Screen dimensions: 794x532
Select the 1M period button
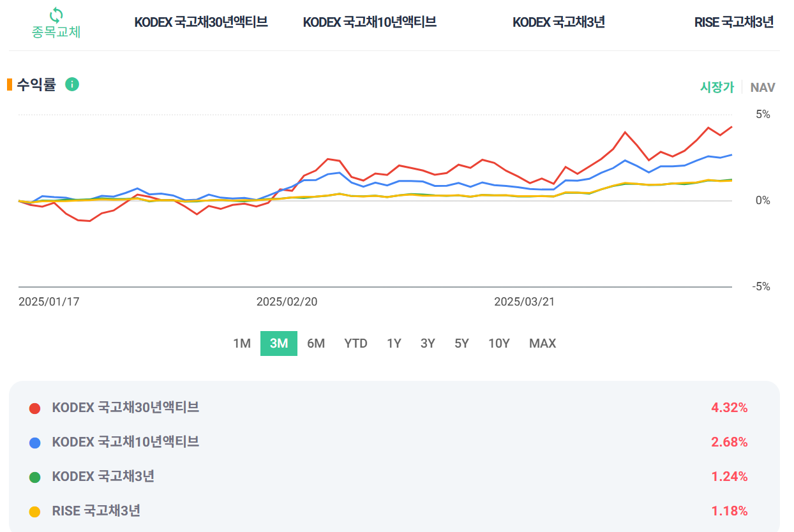tap(241, 343)
